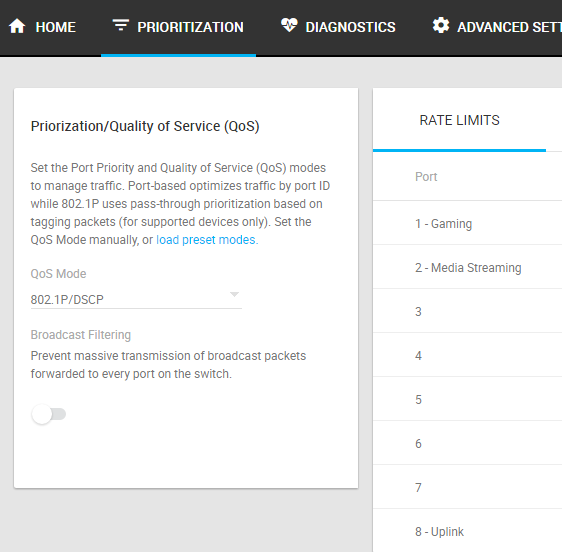
Task: Open the QoS Mode dropdown arrow
Action: coord(234,294)
